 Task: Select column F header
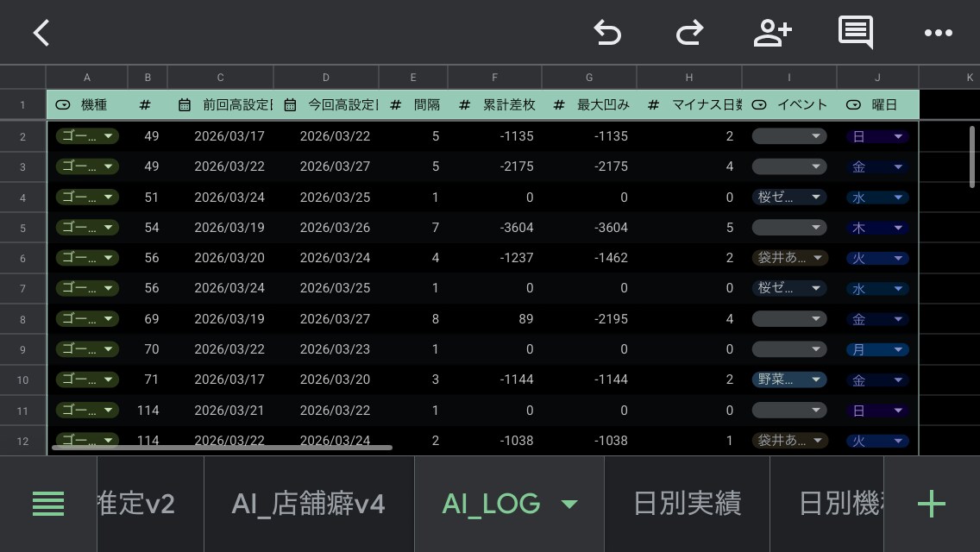494,78
